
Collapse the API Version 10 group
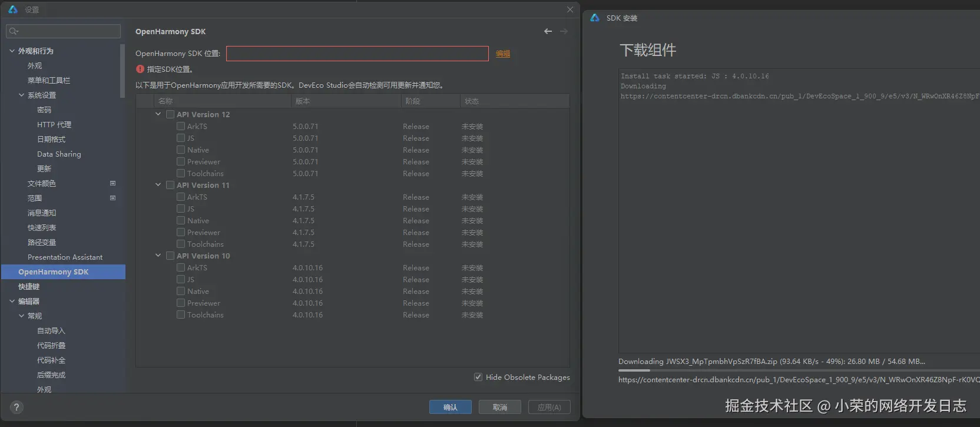[x=158, y=256]
